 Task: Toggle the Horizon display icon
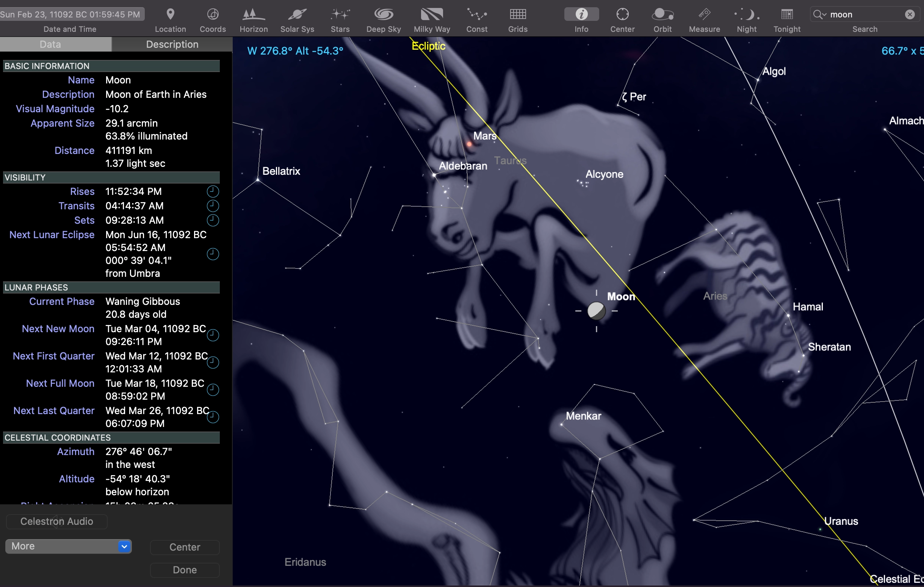pyautogui.click(x=253, y=15)
